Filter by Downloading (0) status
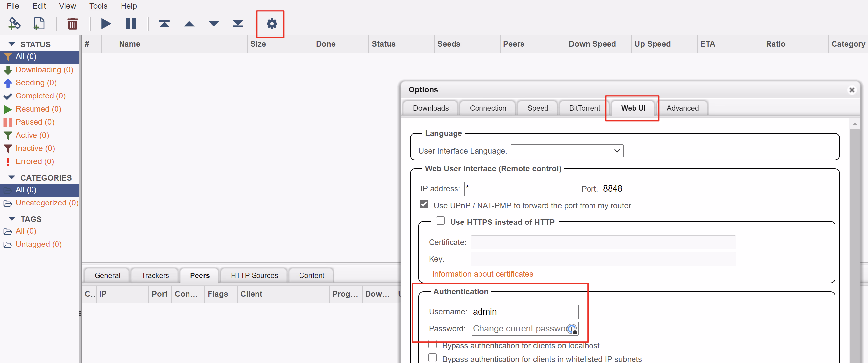This screenshot has width=868, height=363. 44,70
